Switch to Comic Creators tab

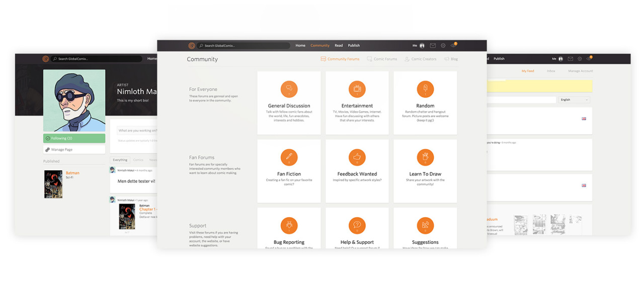click(x=421, y=59)
